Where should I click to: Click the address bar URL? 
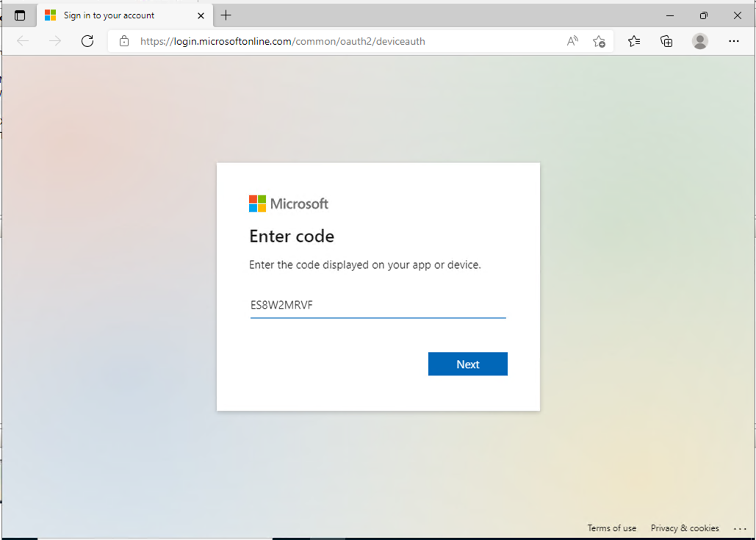pyautogui.click(x=283, y=41)
